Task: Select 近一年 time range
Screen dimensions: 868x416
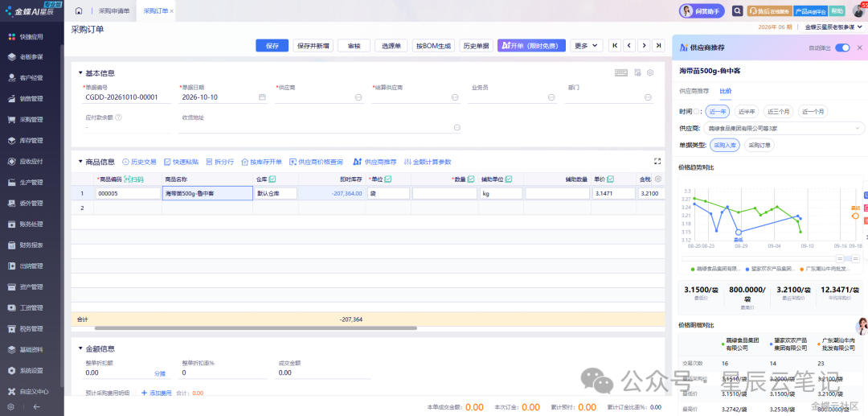Action: click(718, 111)
